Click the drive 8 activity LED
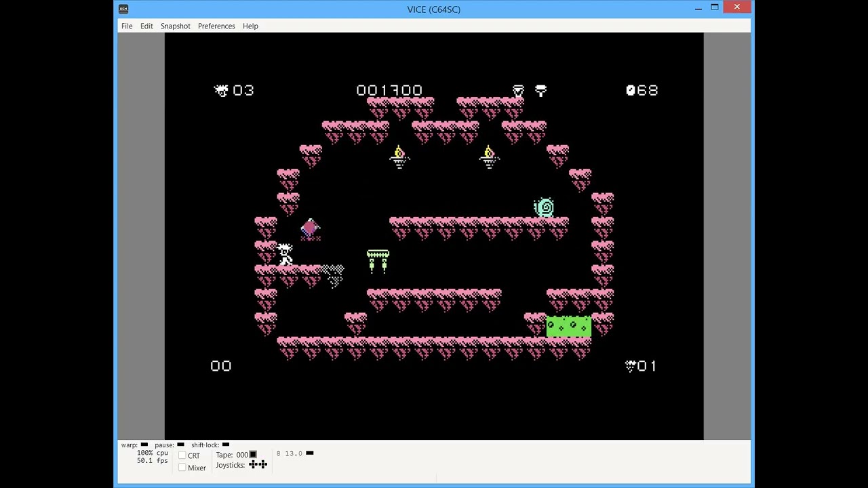The image size is (868, 488). pyautogui.click(x=310, y=453)
